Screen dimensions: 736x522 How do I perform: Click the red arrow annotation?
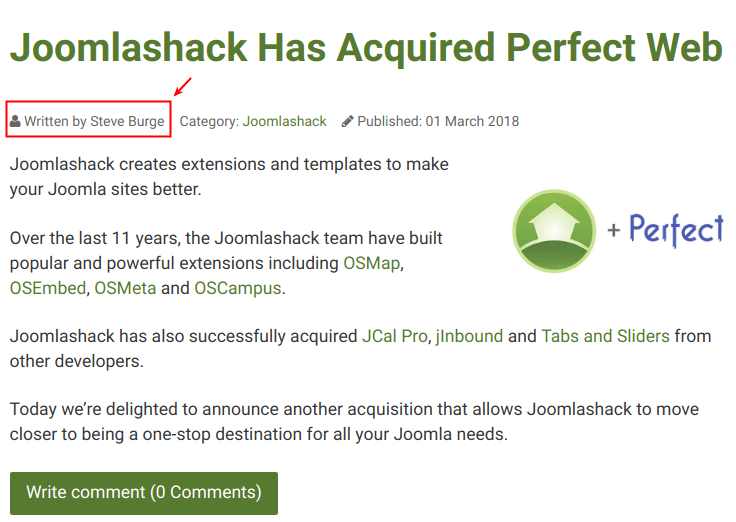183,86
